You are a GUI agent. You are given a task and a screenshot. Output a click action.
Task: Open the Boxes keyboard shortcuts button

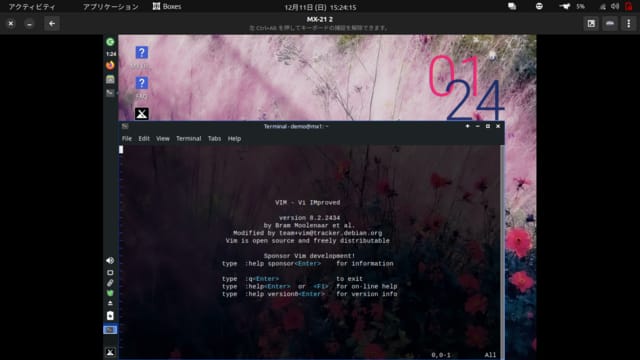(x=610, y=24)
